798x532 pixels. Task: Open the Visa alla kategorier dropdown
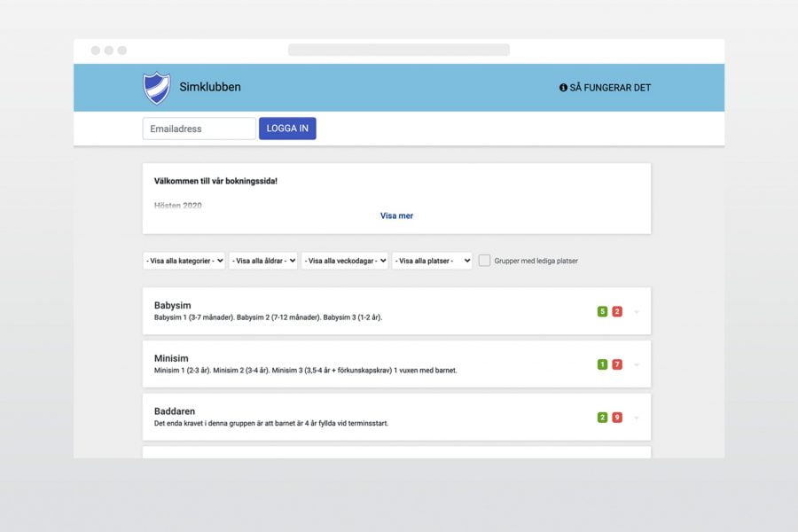[184, 261]
